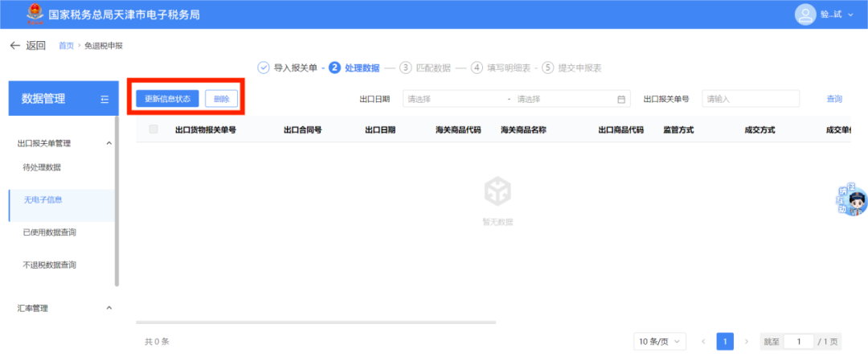
Task: Open the 征纳互动 assistant mascot
Action: point(853,200)
